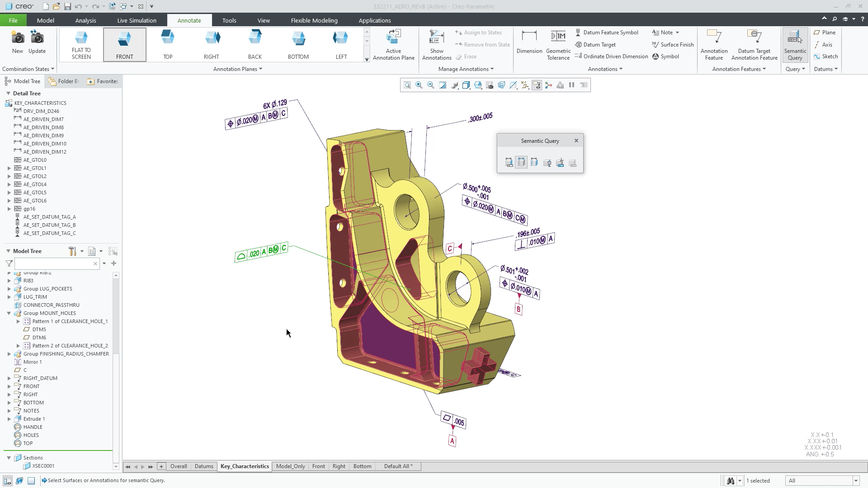Click the Repaint screen icon
The width and height of the screenshot is (868, 488).
(443, 85)
